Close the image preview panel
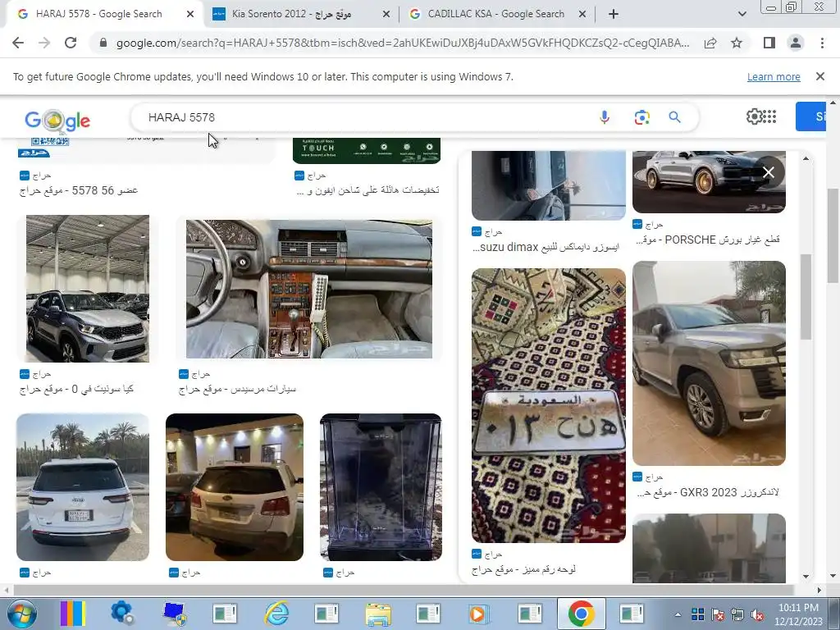 [x=769, y=172]
